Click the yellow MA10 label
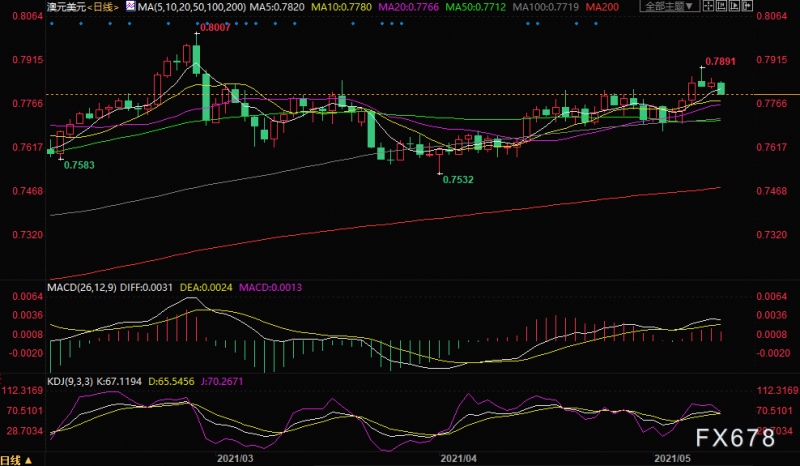This screenshot has width=800, height=466. tap(336, 6)
